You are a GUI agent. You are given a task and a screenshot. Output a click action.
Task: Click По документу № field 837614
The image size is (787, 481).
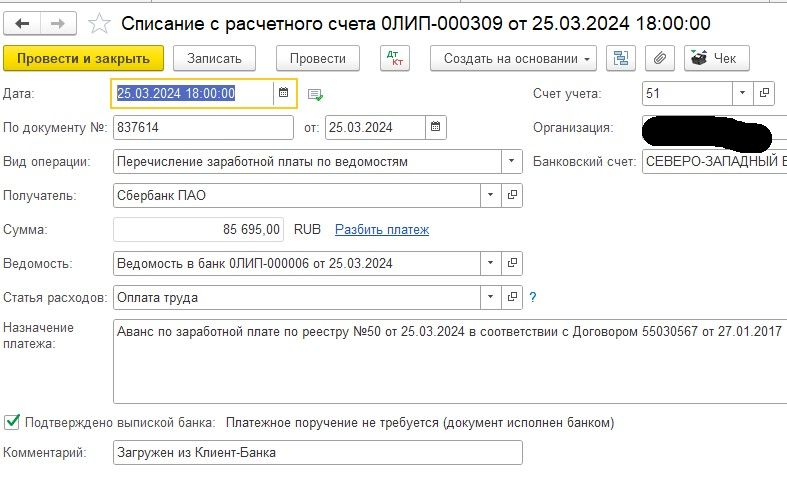click(203, 128)
